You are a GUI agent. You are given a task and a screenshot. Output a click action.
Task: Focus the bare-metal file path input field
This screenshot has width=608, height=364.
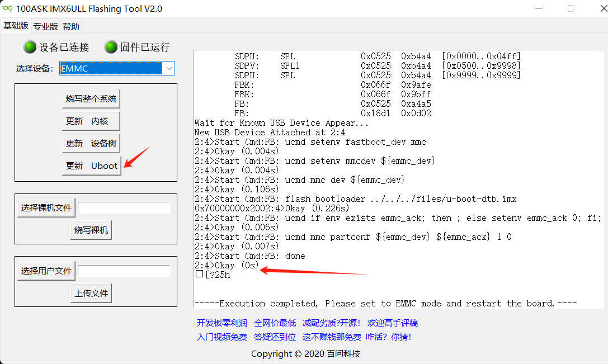point(124,207)
